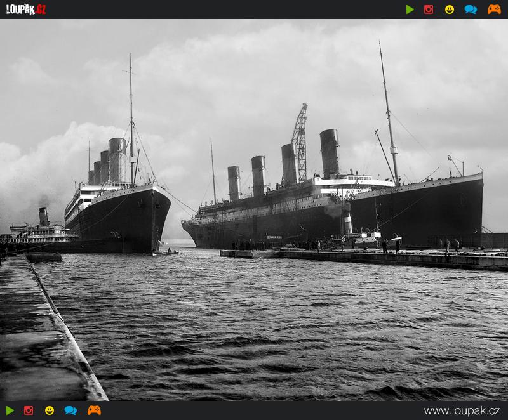This screenshot has width=508, height=420.
Task: Click the LOUPAK.CZ logo in the header
Action: [26, 9]
